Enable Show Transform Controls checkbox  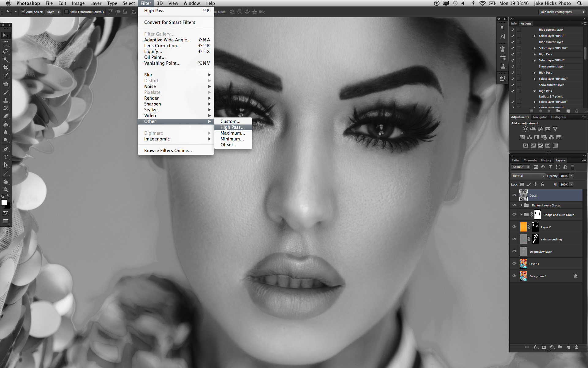tap(66, 12)
